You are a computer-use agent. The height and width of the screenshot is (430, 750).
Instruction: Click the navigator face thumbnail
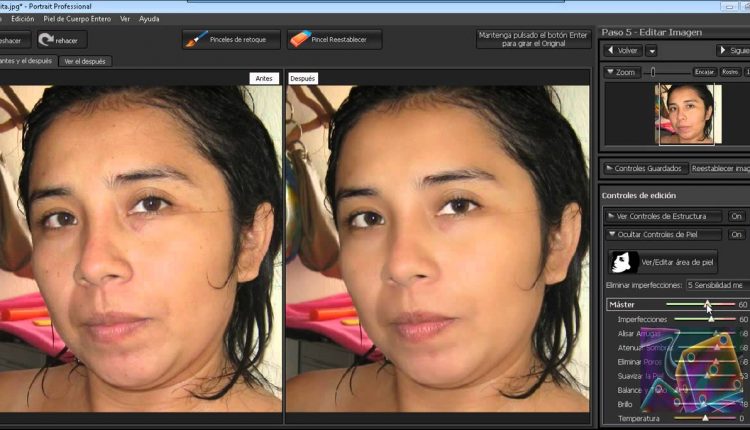[x=687, y=114]
